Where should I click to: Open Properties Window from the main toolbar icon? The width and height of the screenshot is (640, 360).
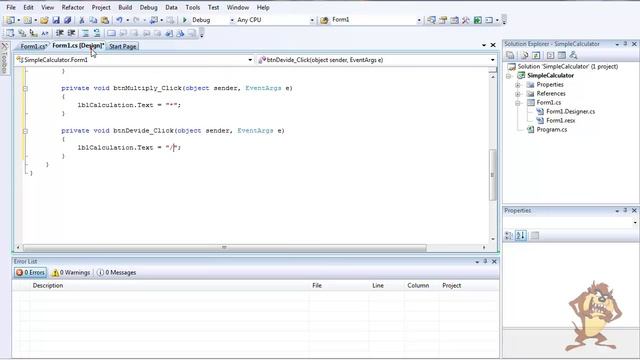pos(443,20)
